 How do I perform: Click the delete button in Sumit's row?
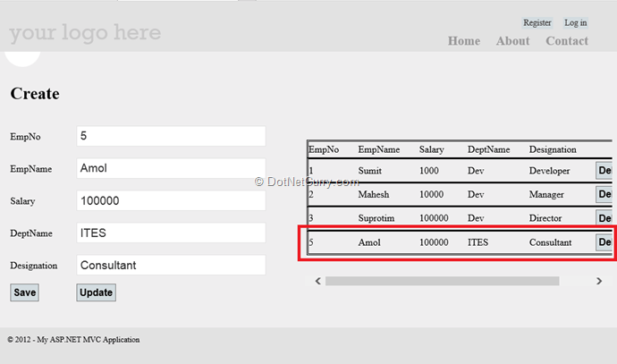604,171
